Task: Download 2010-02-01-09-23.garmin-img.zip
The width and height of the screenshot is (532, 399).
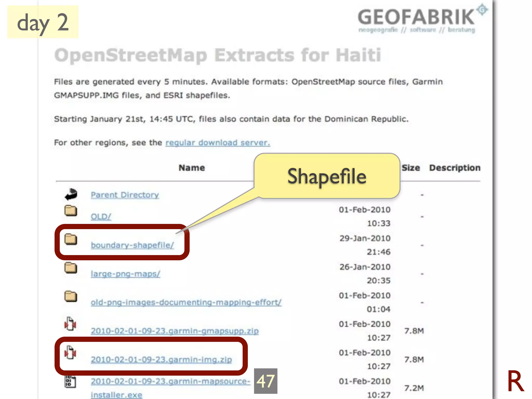Action: point(161,360)
